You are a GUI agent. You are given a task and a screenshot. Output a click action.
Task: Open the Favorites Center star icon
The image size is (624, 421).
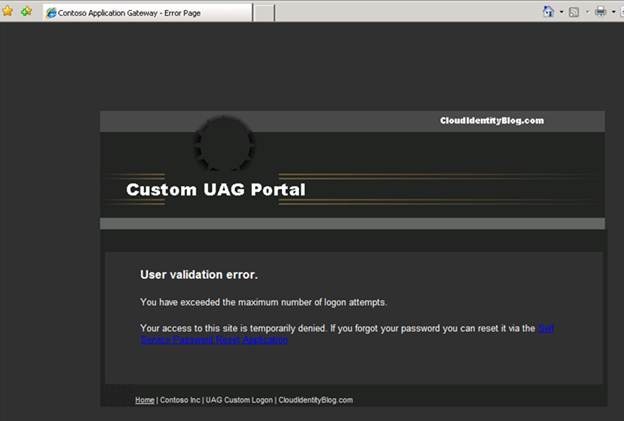[9, 11]
